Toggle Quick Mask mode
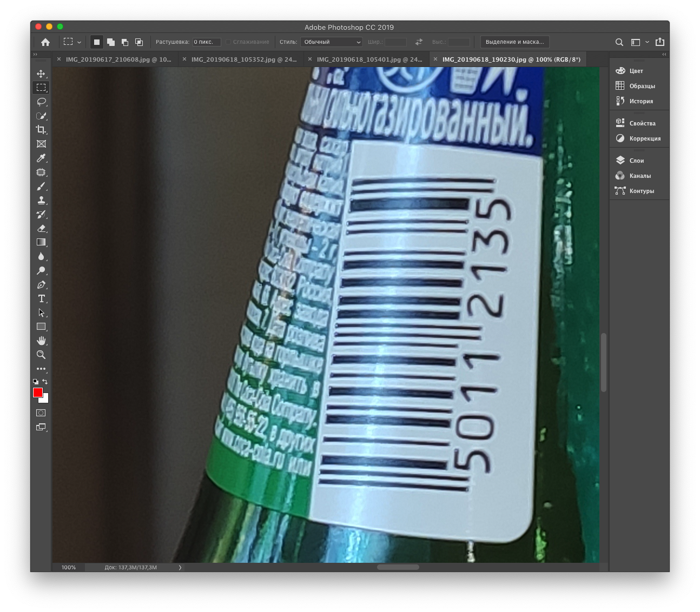Viewport: 700px width, 612px height. click(41, 413)
